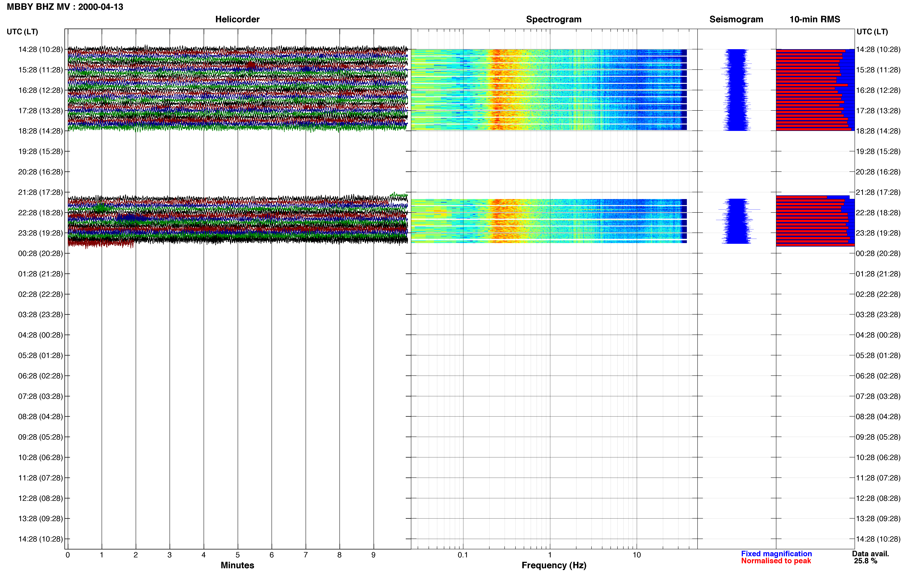Click the left '11:28 (07:28)' time label

[40, 478]
